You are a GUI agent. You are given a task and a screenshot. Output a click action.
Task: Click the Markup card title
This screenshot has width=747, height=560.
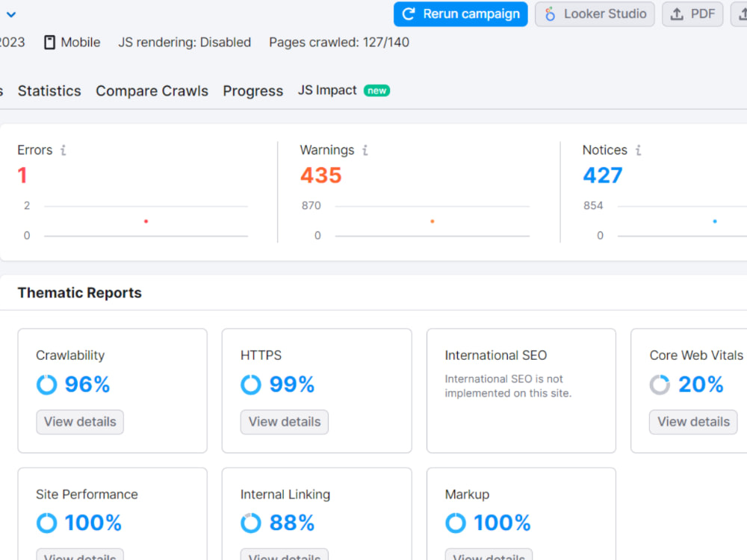pyautogui.click(x=467, y=494)
